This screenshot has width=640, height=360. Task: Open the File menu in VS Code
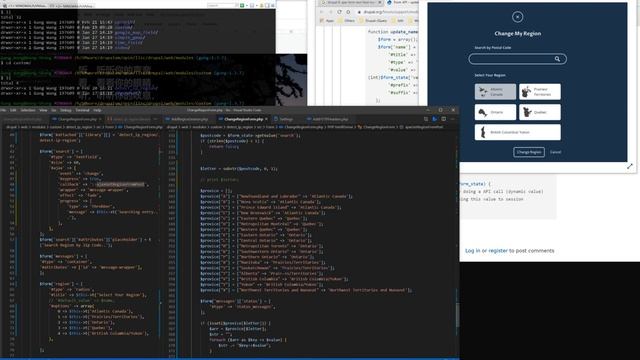[x=3, y=110]
